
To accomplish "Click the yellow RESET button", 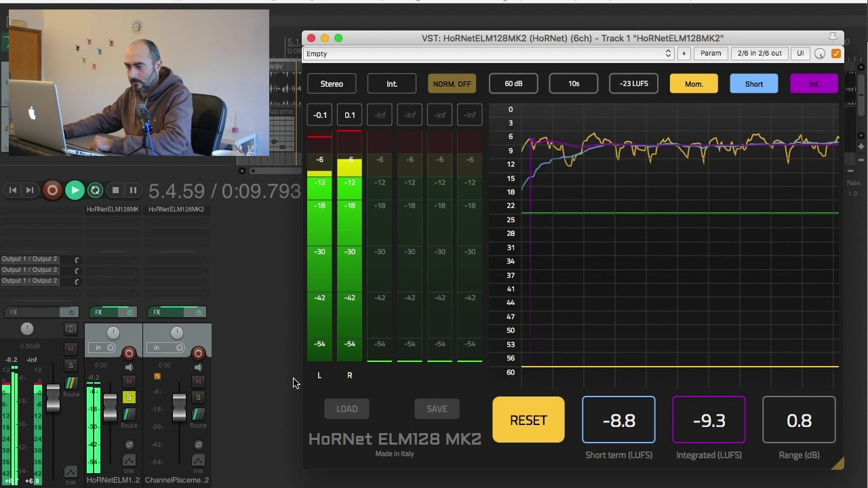I will (x=528, y=420).
